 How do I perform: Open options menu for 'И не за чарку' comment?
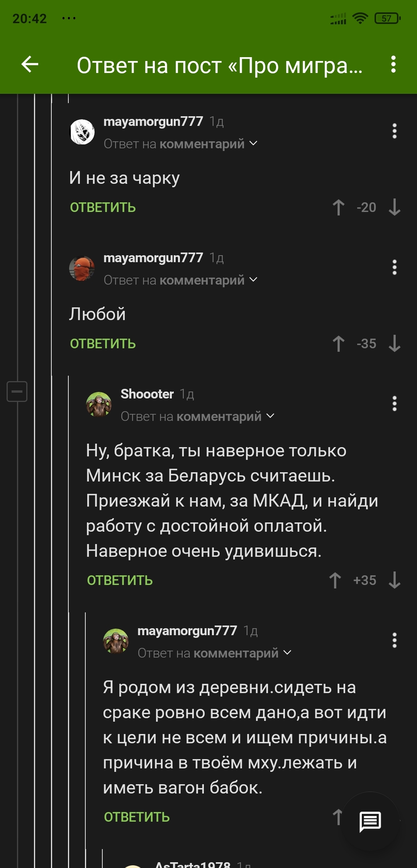[x=394, y=131]
